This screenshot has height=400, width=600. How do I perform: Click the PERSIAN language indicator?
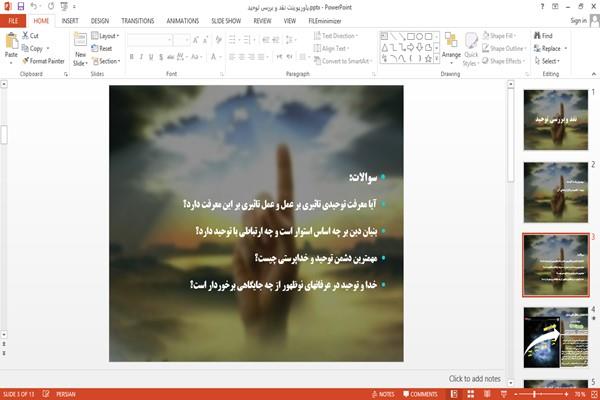coord(66,394)
